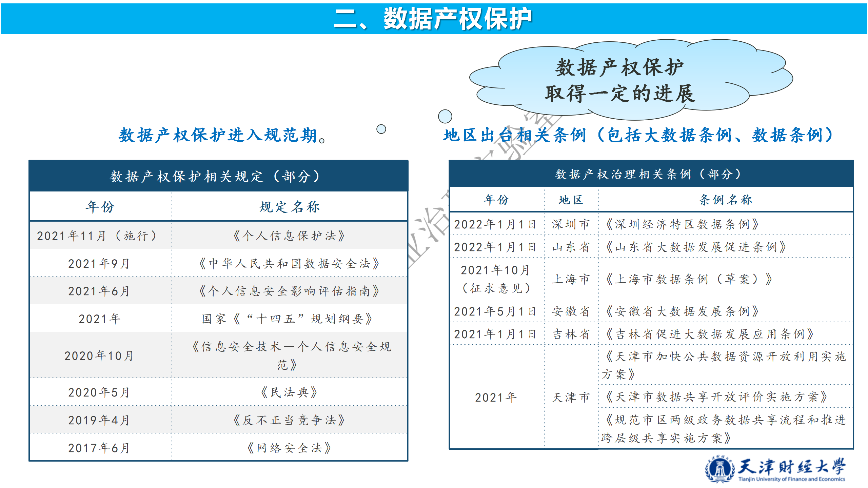The height and width of the screenshot is (488, 868).
Task: Click right table title 数据产权治理相关条例（部分）
Action: tap(651, 174)
